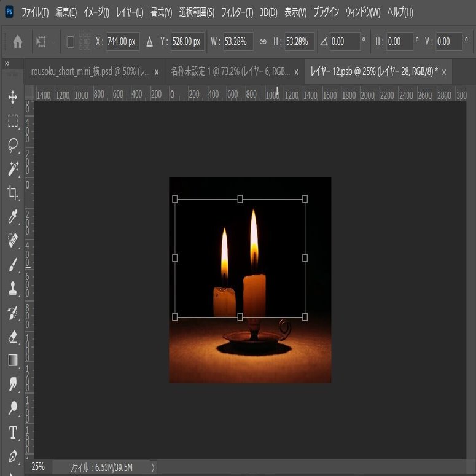This screenshot has width=476, height=476.
Task: Open the 選択範囲(S) menu
Action: (197, 12)
